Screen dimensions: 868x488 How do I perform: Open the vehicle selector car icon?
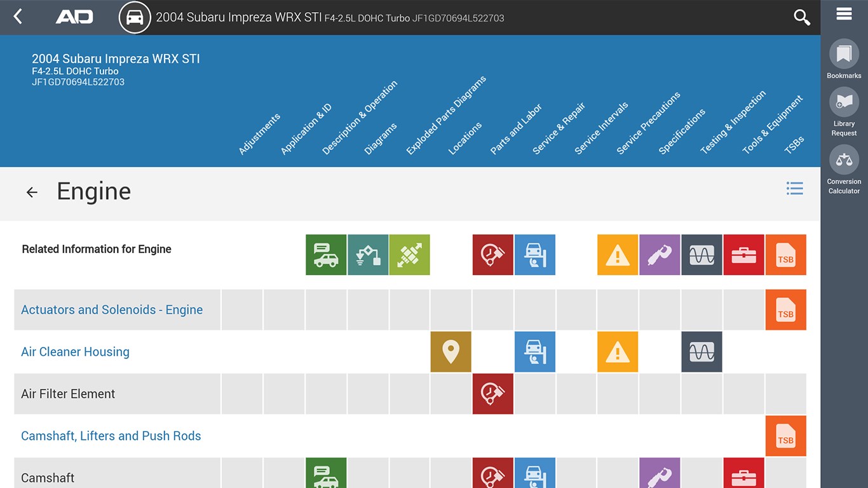(x=135, y=17)
